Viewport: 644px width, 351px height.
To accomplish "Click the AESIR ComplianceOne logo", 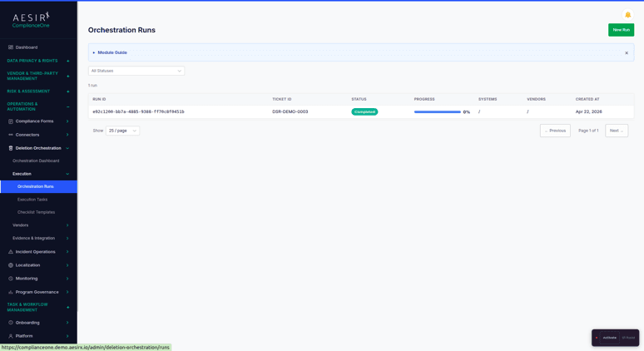I will click(32, 20).
